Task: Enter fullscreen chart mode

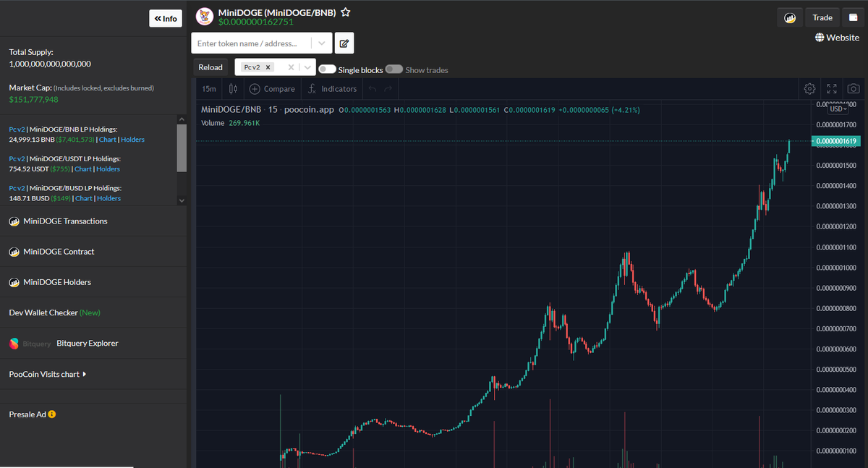Action: click(x=831, y=88)
